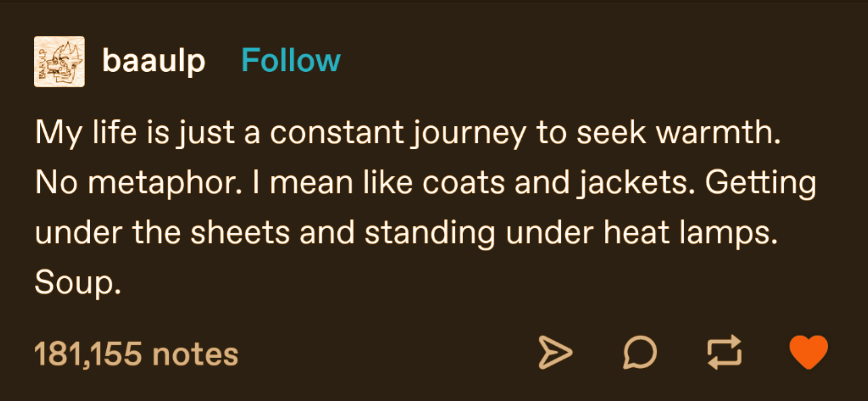Click the word "seek" in the post
Screen dimensions: 868x401
pos(611,132)
